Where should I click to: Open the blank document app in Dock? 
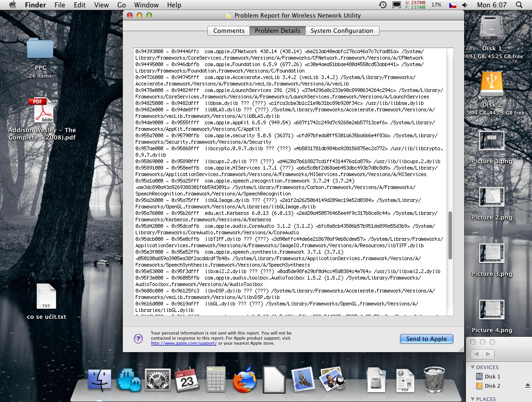point(274,379)
